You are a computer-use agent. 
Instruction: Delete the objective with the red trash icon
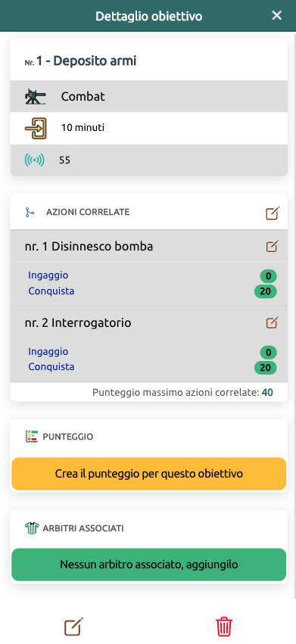click(x=224, y=627)
